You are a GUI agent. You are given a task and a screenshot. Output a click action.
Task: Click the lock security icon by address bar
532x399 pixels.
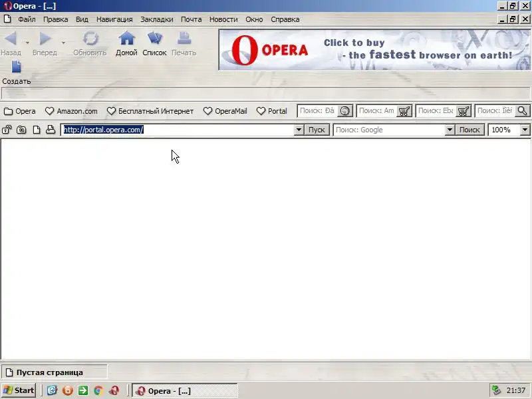click(x=7, y=130)
